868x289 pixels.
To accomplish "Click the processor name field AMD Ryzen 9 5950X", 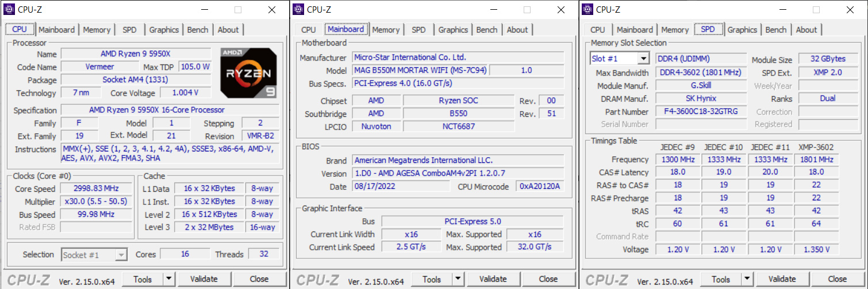I will pyautogui.click(x=136, y=54).
